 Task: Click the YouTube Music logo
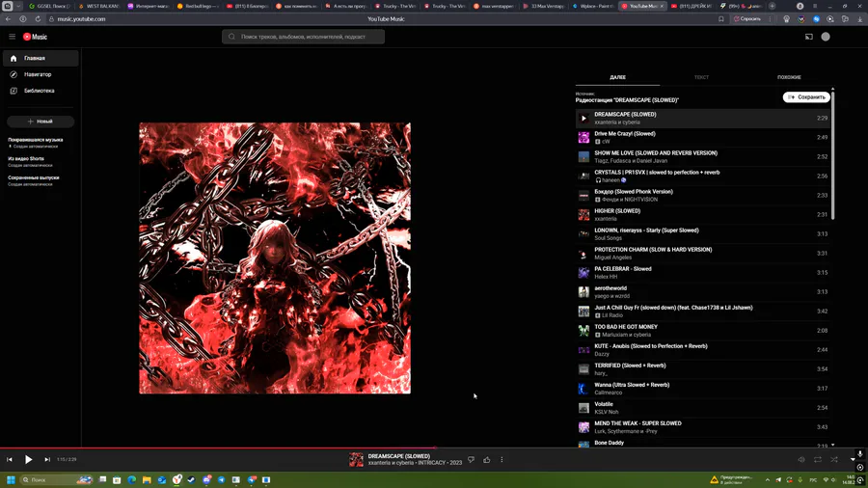coord(35,37)
